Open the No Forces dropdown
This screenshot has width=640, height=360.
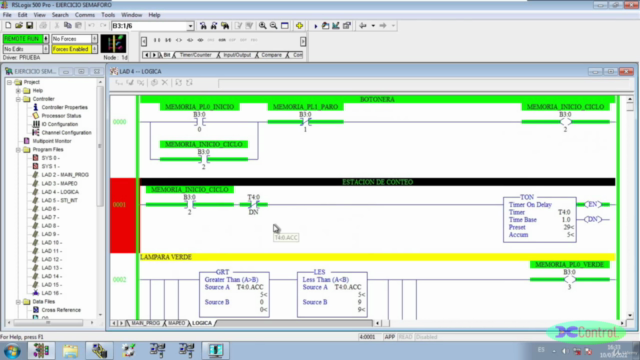(x=94, y=39)
